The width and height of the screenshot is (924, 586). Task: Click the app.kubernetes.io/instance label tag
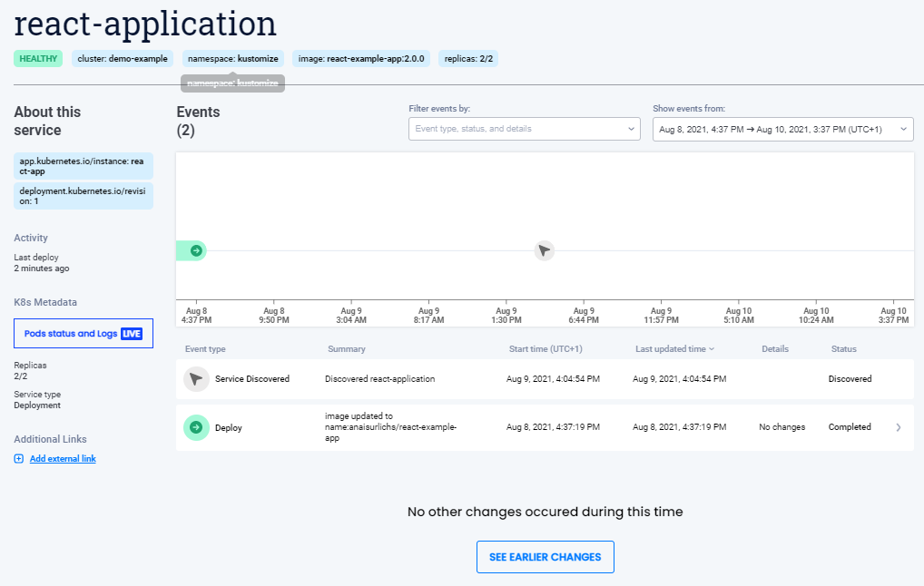84,166
